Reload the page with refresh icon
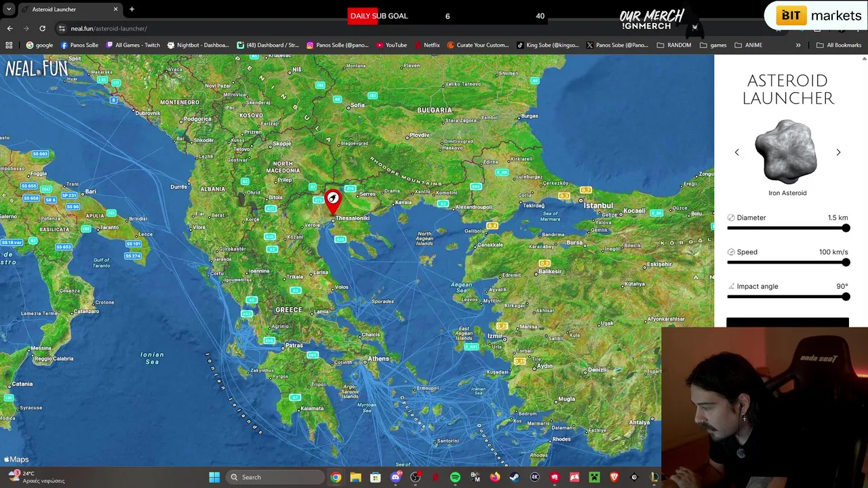The width and height of the screenshot is (868, 488). (42, 28)
